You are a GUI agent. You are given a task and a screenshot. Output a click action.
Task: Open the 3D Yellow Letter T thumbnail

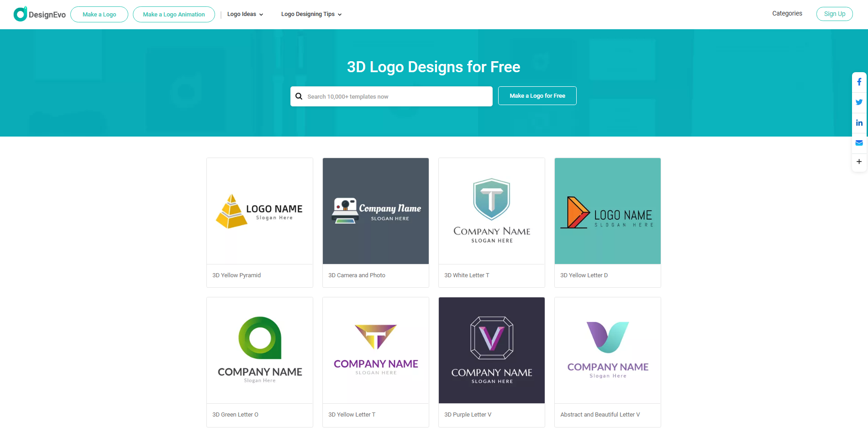(x=376, y=350)
